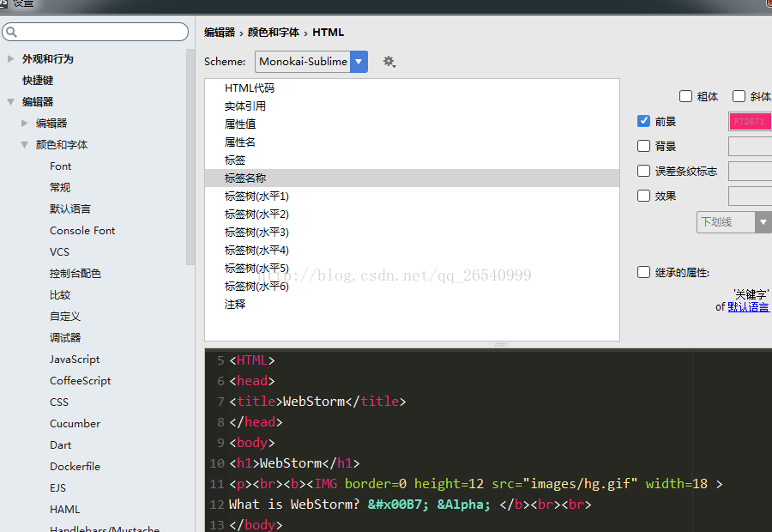The width and height of the screenshot is (772, 532).
Task: Check the 效果 checkbox
Action: coord(643,196)
